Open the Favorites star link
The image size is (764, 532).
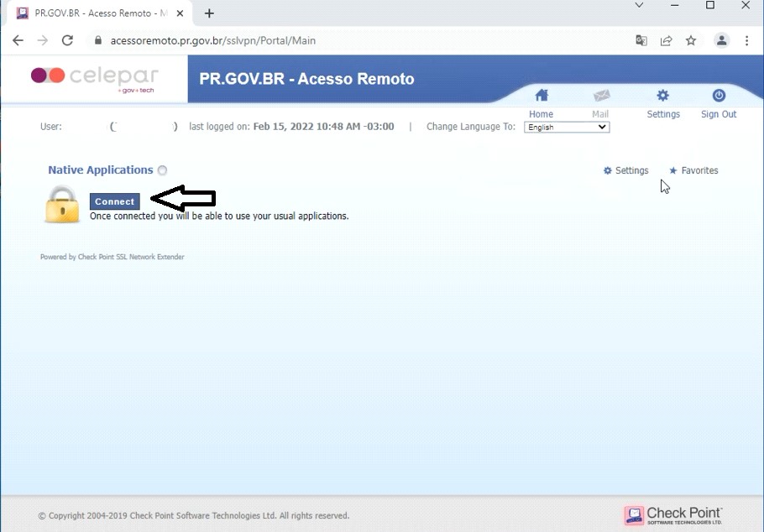coord(693,170)
